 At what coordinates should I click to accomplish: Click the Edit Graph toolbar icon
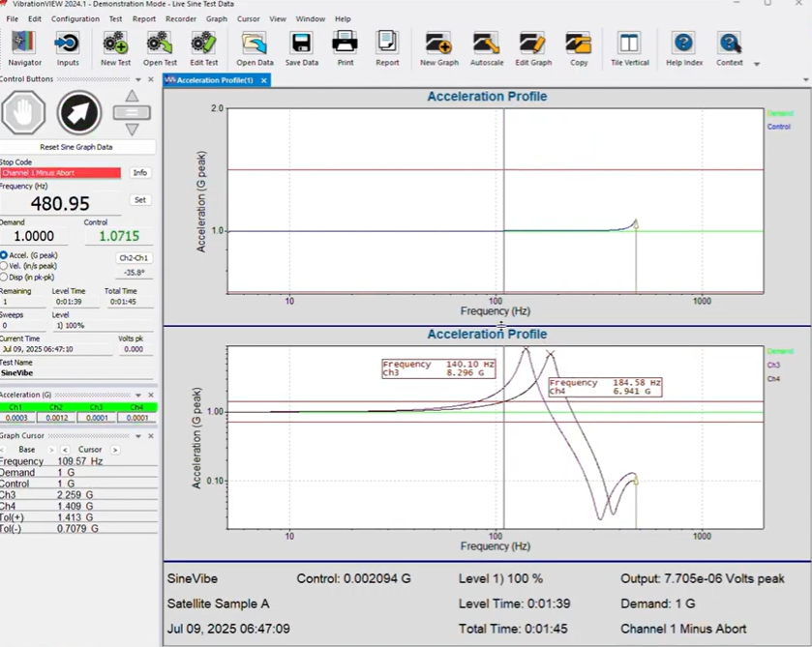click(533, 48)
